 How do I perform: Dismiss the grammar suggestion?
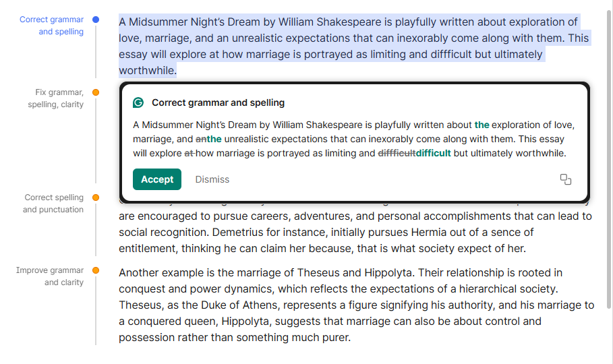[x=212, y=179]
